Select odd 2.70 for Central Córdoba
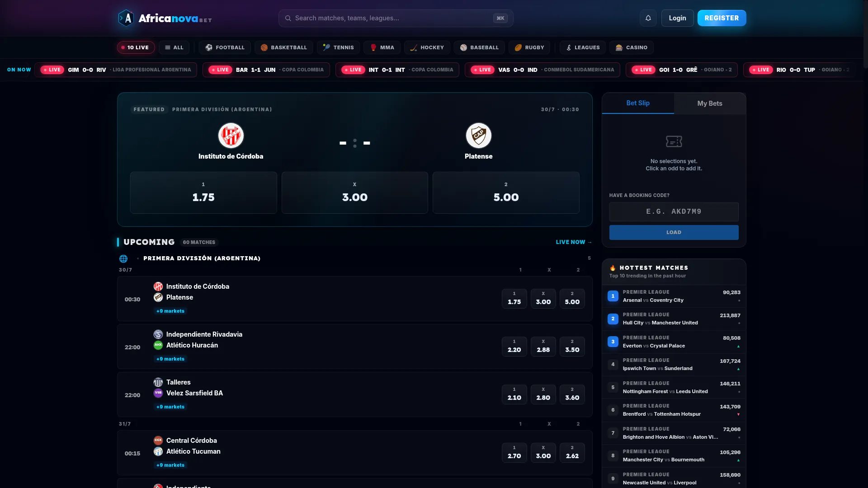This screenshot has width=868, height=488. point(514,453)
